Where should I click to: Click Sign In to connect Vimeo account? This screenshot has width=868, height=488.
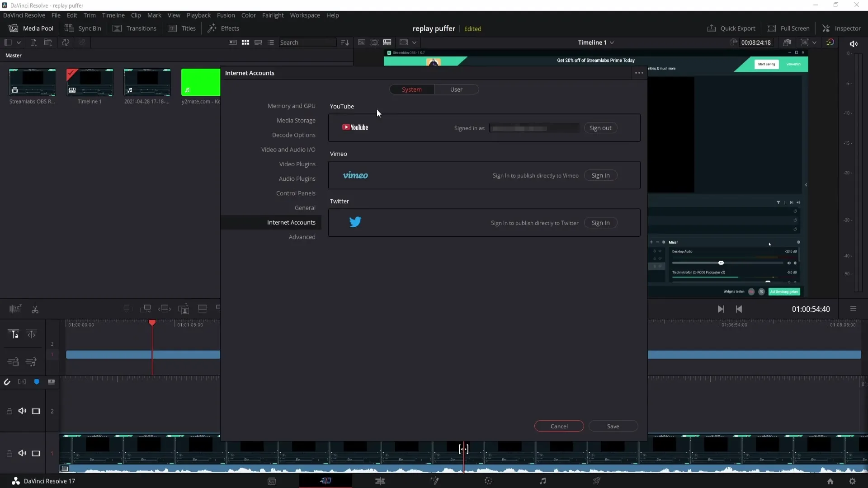coord(600,175)
